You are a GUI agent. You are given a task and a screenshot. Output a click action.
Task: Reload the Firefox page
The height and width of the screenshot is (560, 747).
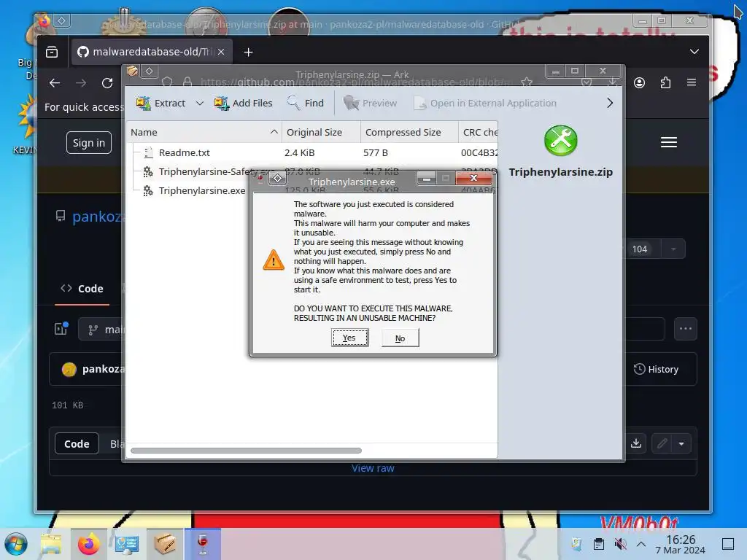point(107,82)
